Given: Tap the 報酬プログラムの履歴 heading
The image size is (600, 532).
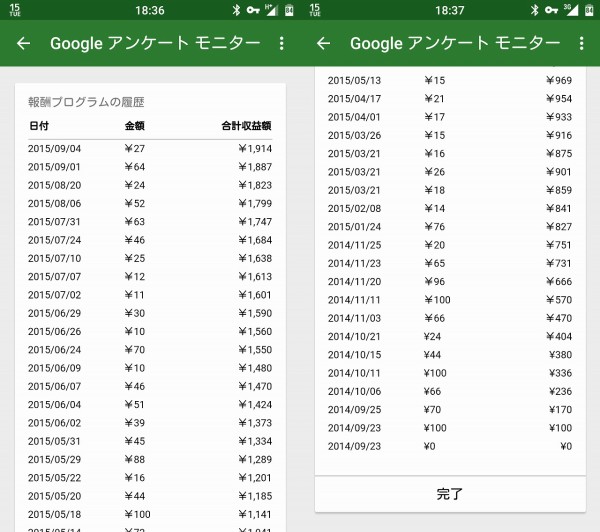Looking at the screenshot, I should 86,102.
